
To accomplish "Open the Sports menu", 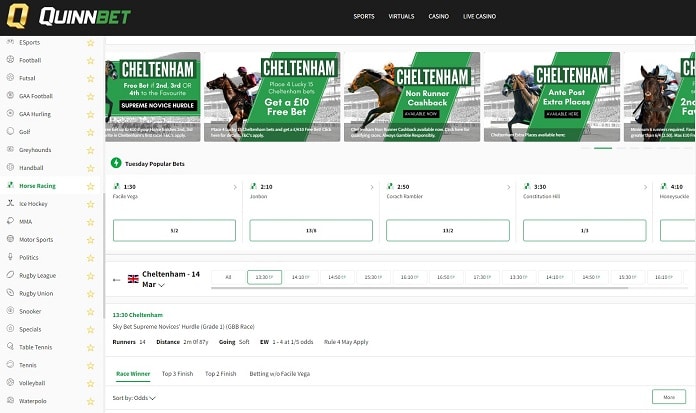I will point(364,16).
